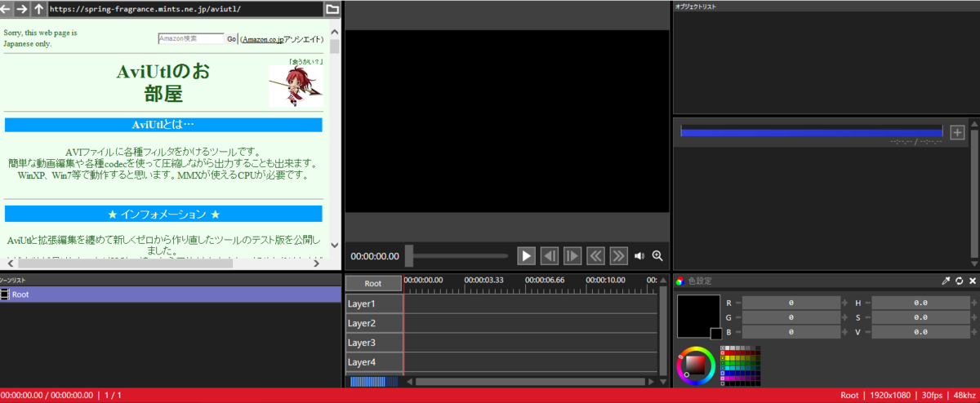Decrease R with its minus stepper

pos(738,303)
